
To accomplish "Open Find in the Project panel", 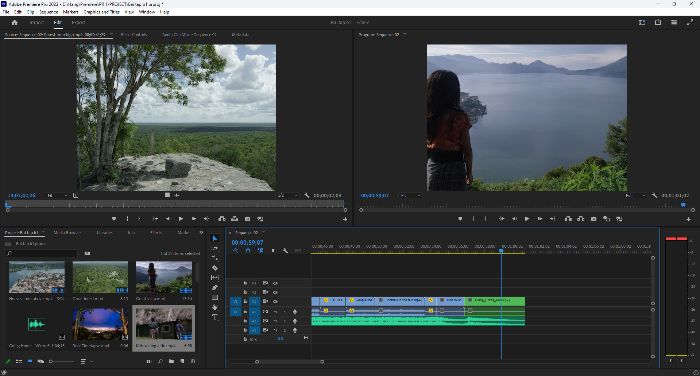I will pos(160,361).
